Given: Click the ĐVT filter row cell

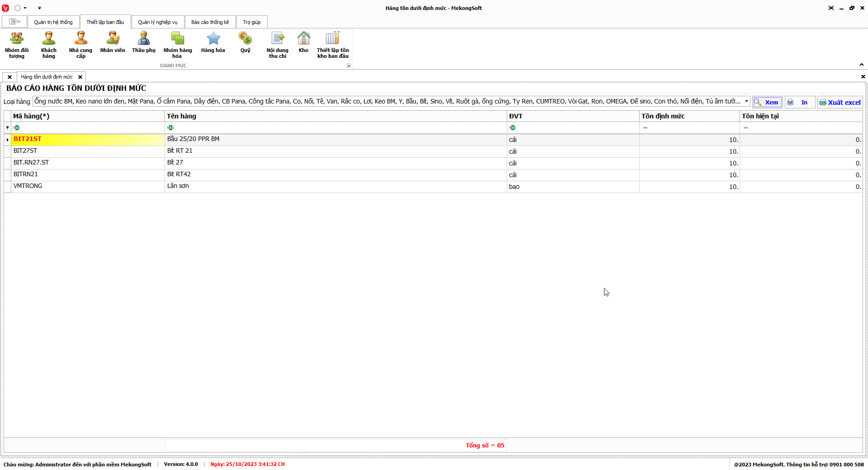Looking at the screenshot, I should click(573, 128).
